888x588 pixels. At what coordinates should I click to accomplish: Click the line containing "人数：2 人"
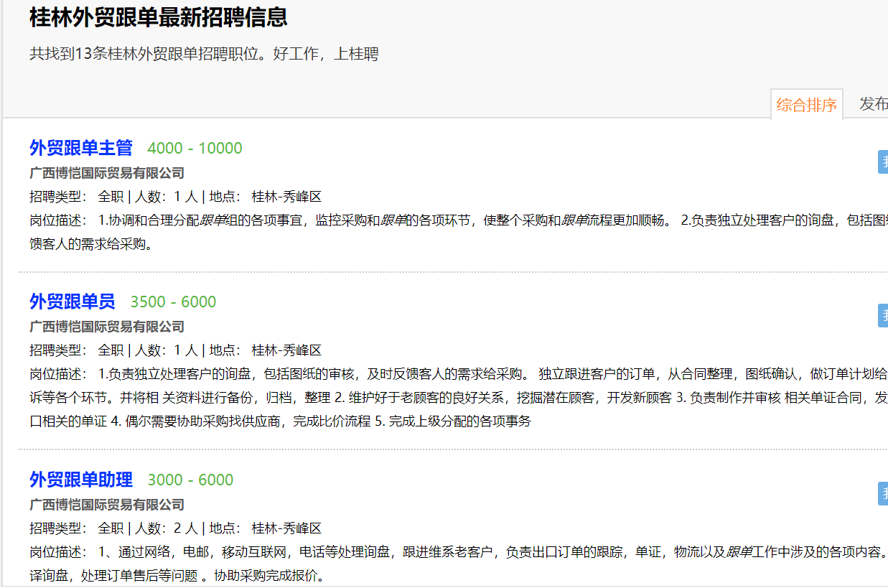click(x=175, y=528)
